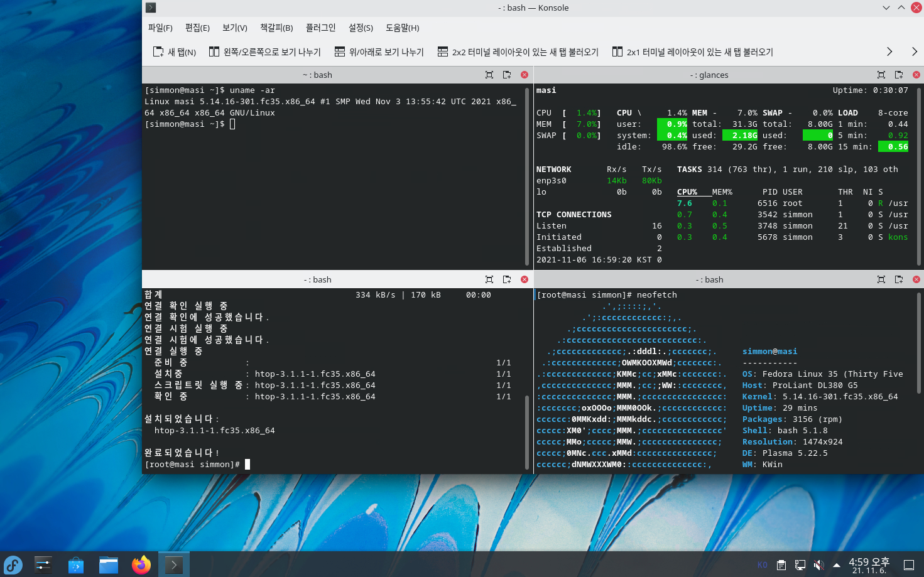Open Dolphin file manager from taskbar
This screenshot has width=924, height=577.
(109, 565)
